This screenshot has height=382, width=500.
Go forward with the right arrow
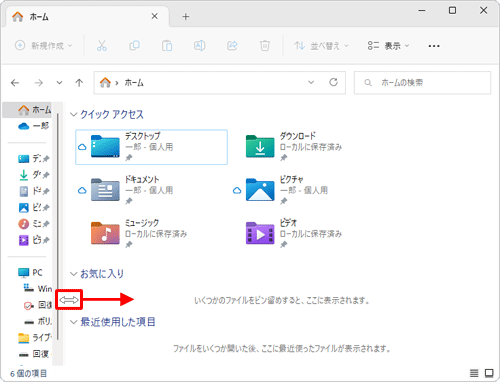[39, 83]
